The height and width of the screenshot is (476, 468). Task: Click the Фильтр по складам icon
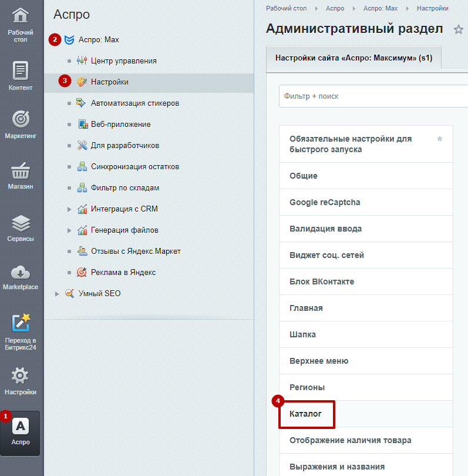click(82, 187)
